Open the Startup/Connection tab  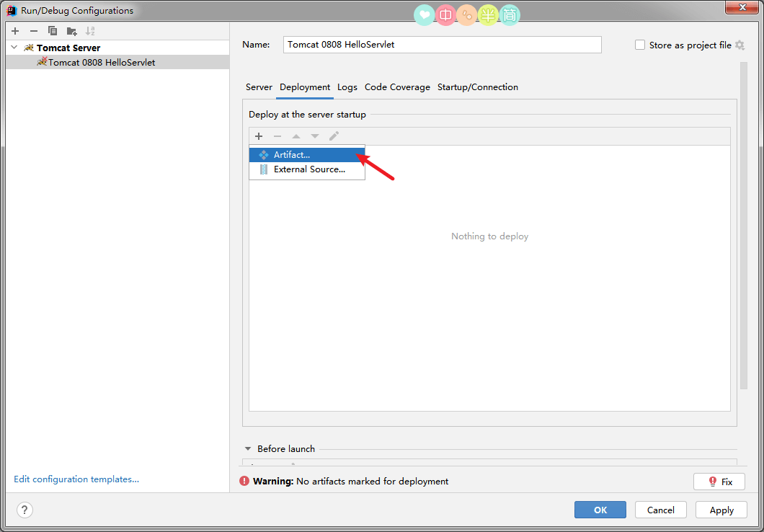[x=477, y=87]
